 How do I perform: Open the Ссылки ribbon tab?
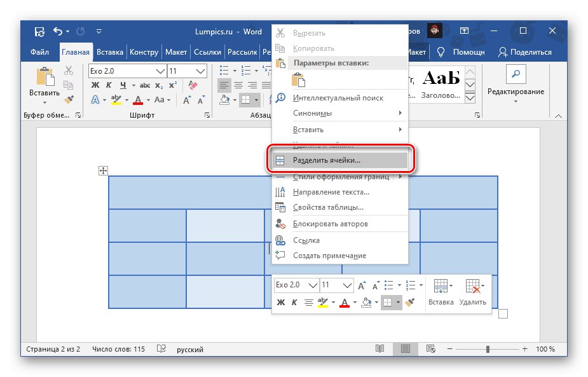coord(207,52)
